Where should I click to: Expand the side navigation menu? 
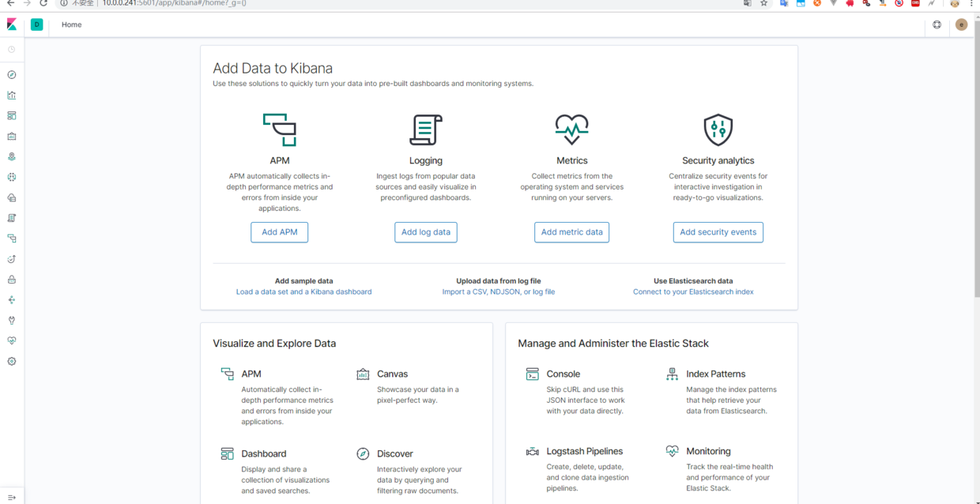[x=12, y=497]
